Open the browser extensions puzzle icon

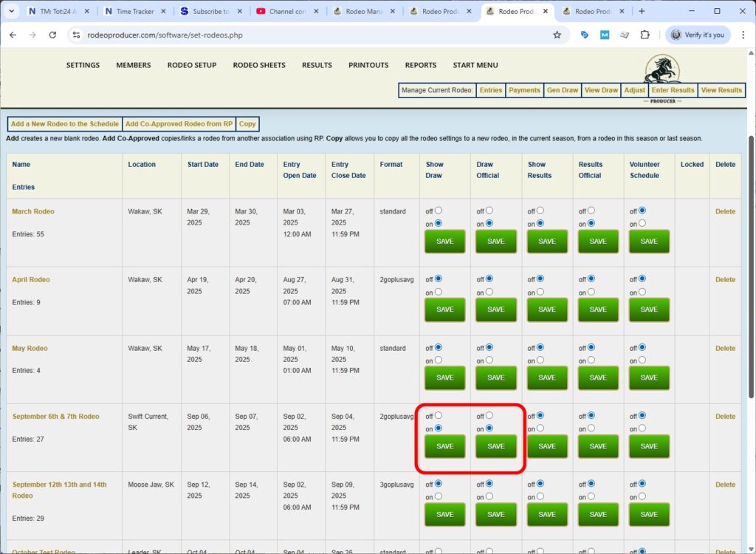coord(645,35)
